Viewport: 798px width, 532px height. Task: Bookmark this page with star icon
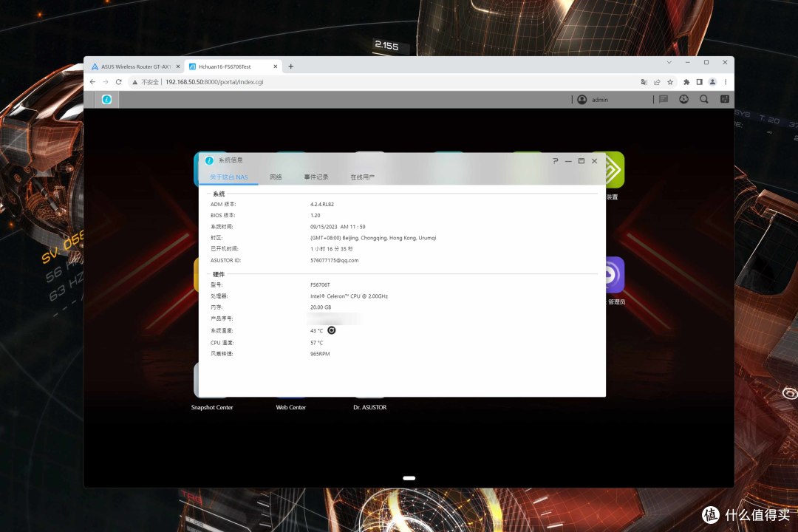pos(670,82)
